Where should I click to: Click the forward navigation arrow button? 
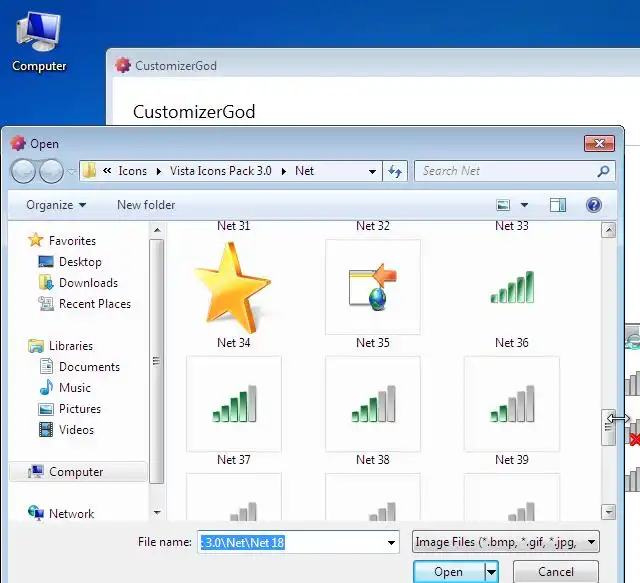[x=51, y=171]
